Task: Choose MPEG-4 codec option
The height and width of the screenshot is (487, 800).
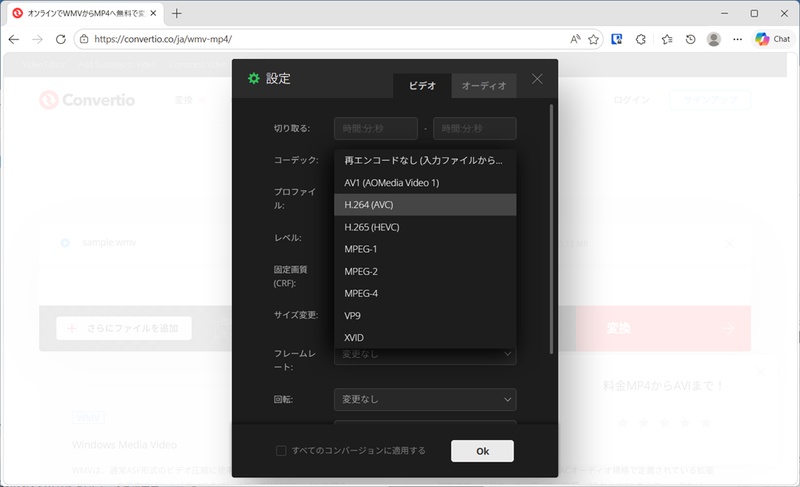Action: 425,293
